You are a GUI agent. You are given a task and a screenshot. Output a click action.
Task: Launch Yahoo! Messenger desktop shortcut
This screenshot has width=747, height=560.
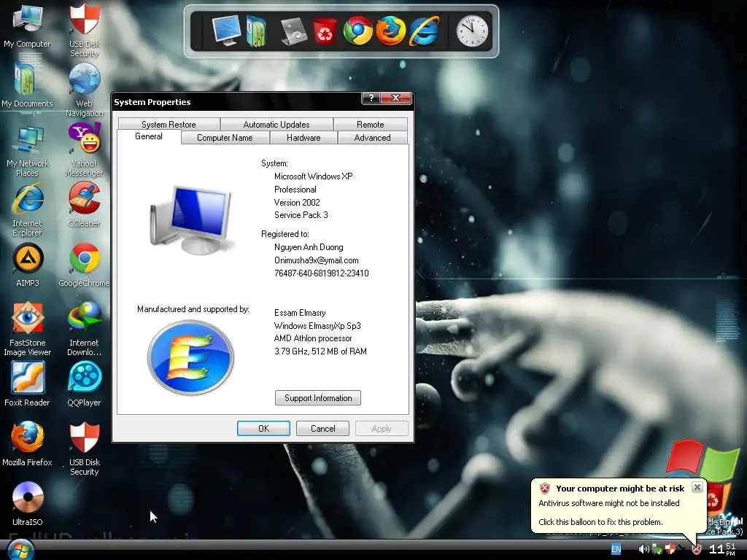coord(85,150)
